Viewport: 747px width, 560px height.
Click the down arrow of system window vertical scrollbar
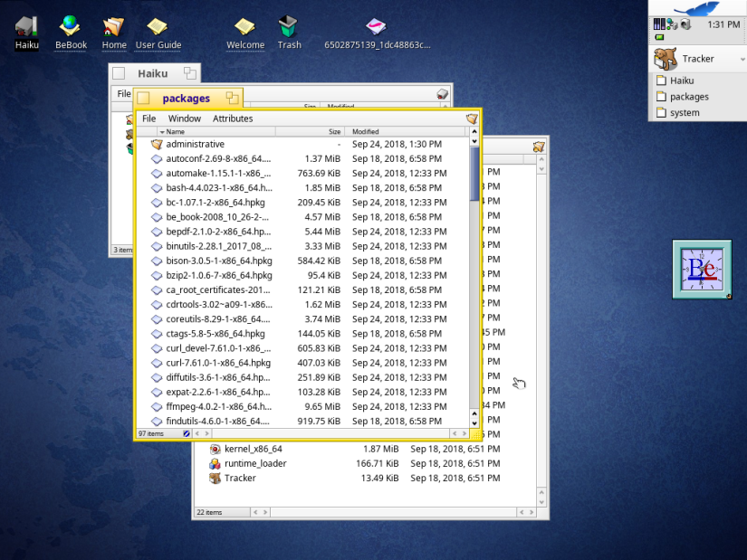[x=541, y=502]
